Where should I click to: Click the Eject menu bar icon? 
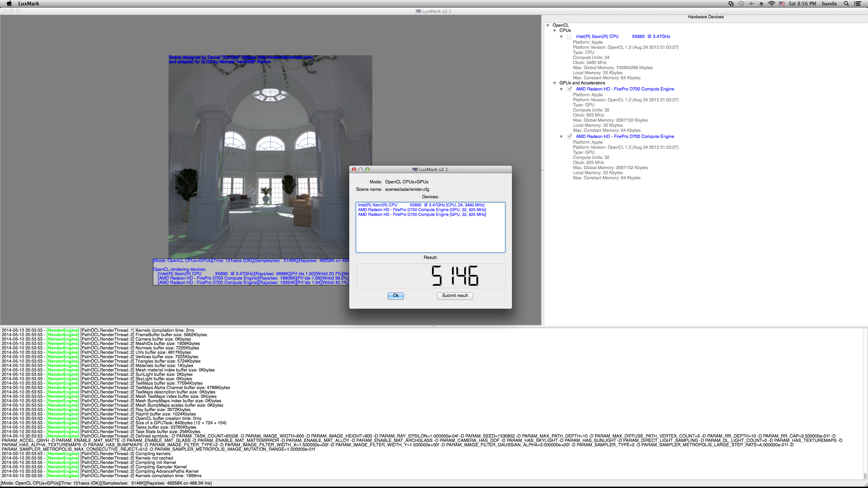[x=761, y=3]
